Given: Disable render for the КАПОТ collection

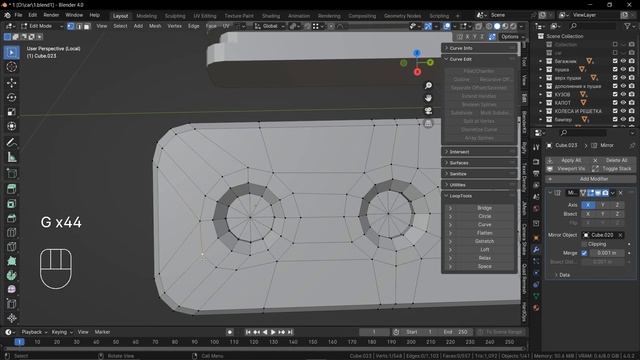Looking at the screenshot, I should tap(631, 102).
